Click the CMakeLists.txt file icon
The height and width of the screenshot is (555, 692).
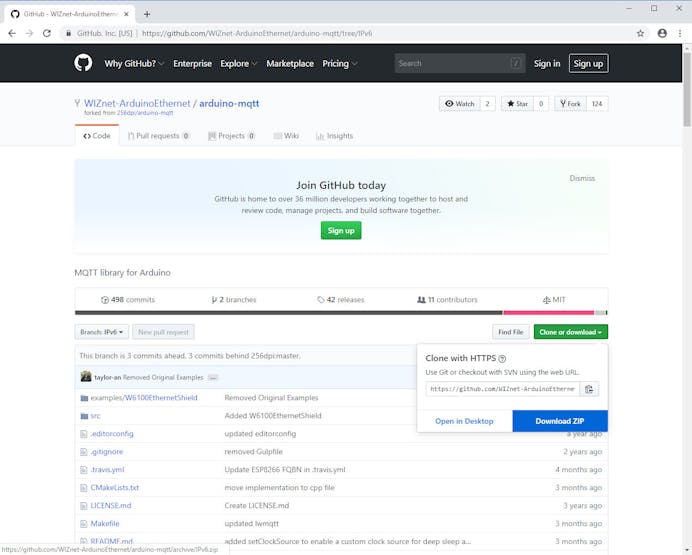click(x=83, y=488)
